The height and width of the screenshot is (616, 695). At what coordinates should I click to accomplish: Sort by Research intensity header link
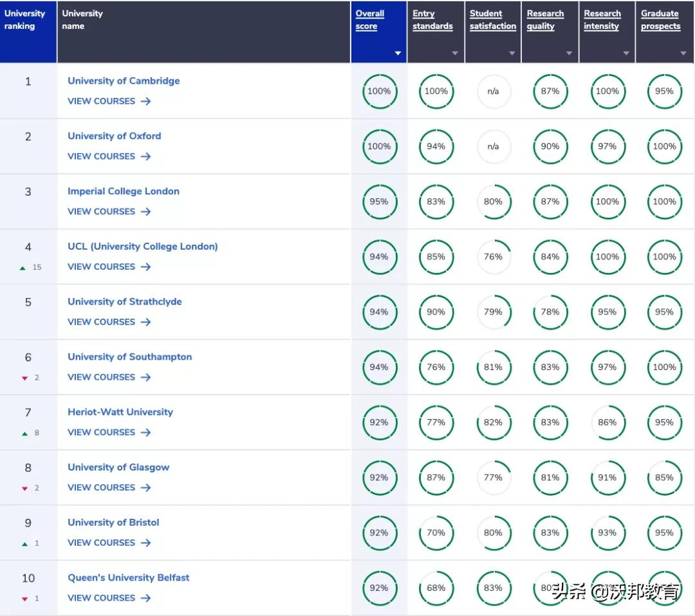coord(602,20)
